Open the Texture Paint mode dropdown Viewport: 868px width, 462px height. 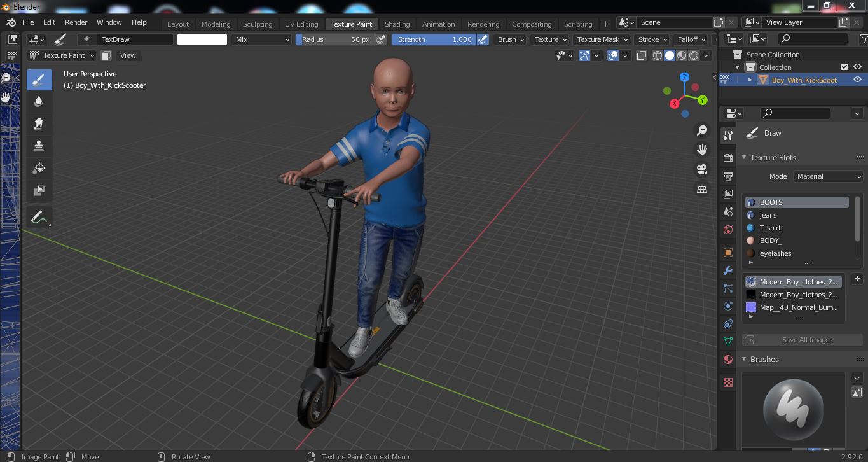(62, 55)
